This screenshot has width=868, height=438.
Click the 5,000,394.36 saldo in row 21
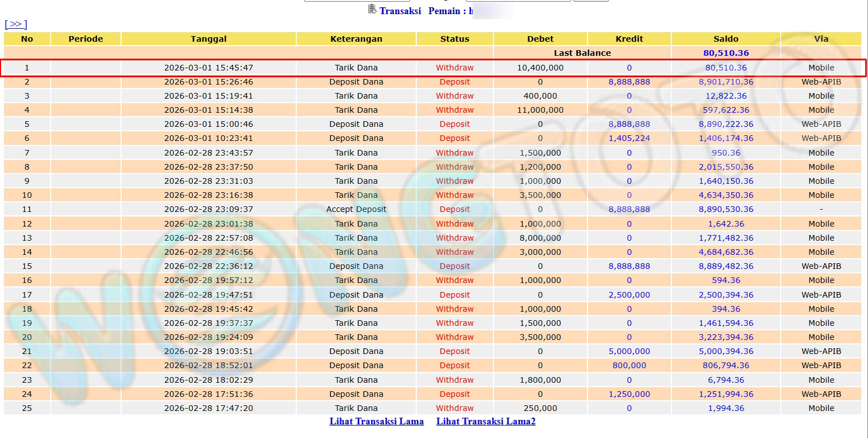[725, 351]
